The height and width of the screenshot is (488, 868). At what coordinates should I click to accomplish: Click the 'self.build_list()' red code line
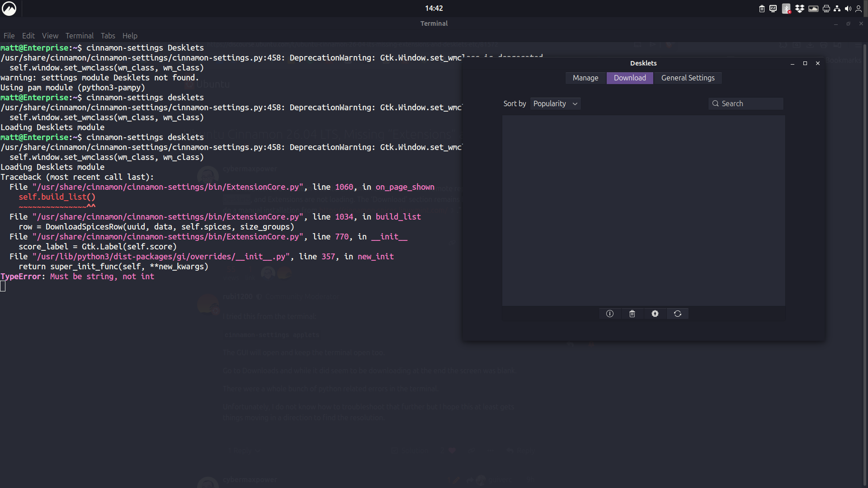[x=57, y=197]
